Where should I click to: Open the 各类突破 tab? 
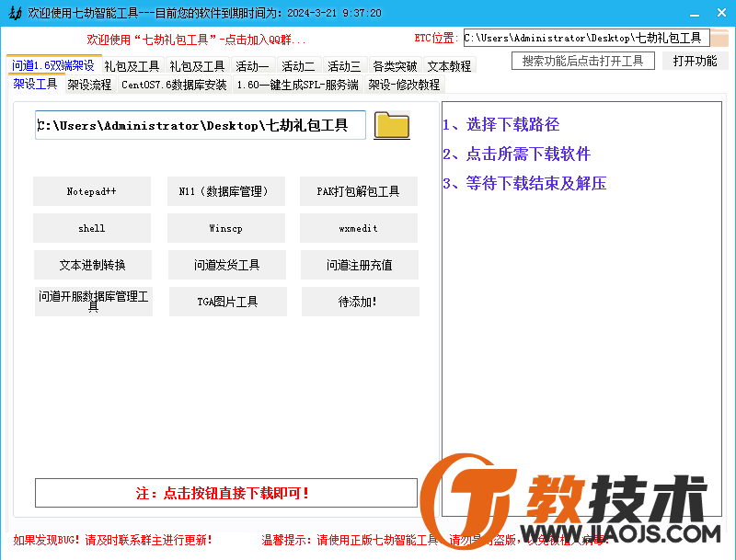click(x=395, y=65)
